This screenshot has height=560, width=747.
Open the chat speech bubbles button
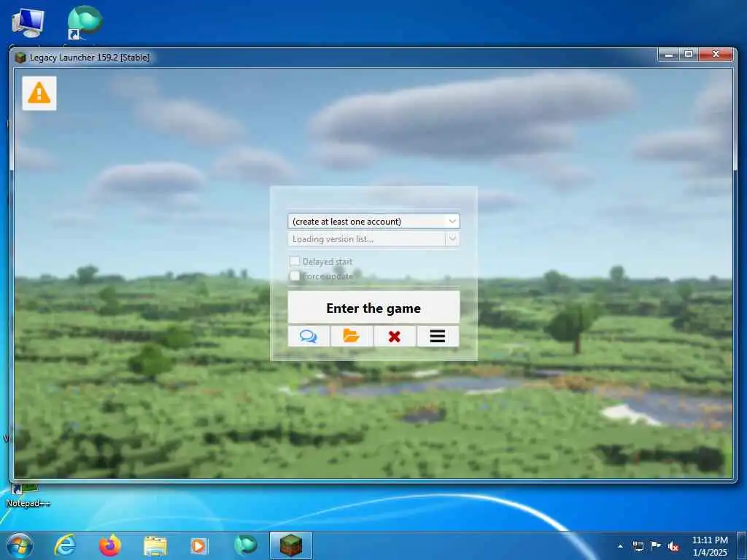pos(309,336)
